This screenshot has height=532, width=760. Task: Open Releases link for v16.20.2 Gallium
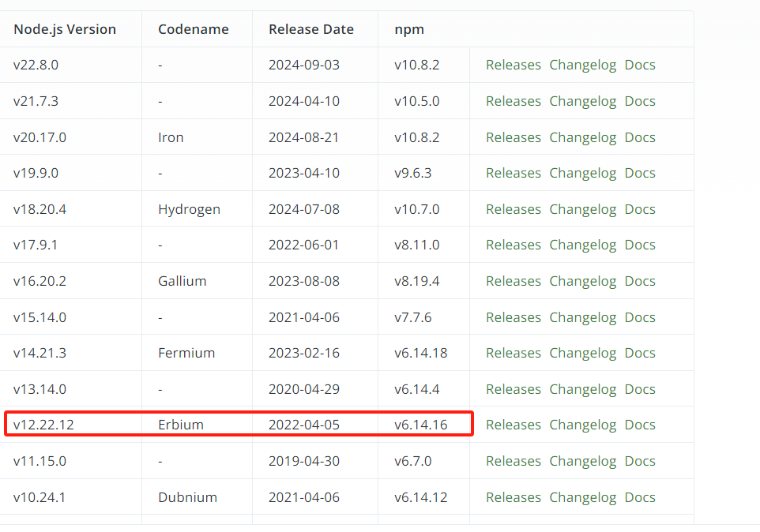[514, 281]
